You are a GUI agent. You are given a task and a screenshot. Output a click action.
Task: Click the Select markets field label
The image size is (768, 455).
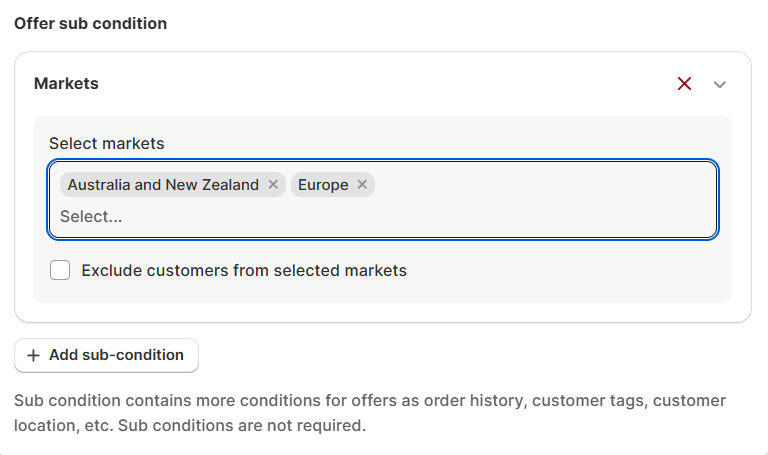pyautogui.click(x=106, y=143)
